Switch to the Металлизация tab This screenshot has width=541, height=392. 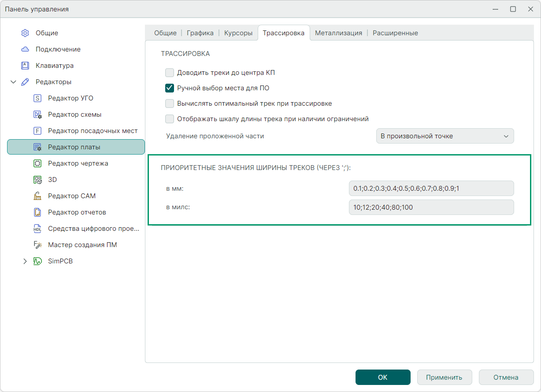coord(338,33)
